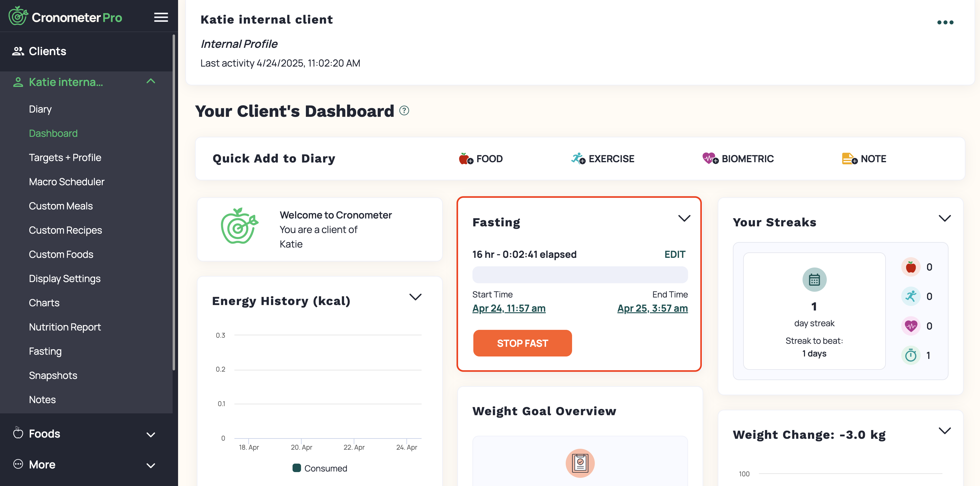
Task: Click the Katie internal client person icon
Action: (x=18, y=82)
